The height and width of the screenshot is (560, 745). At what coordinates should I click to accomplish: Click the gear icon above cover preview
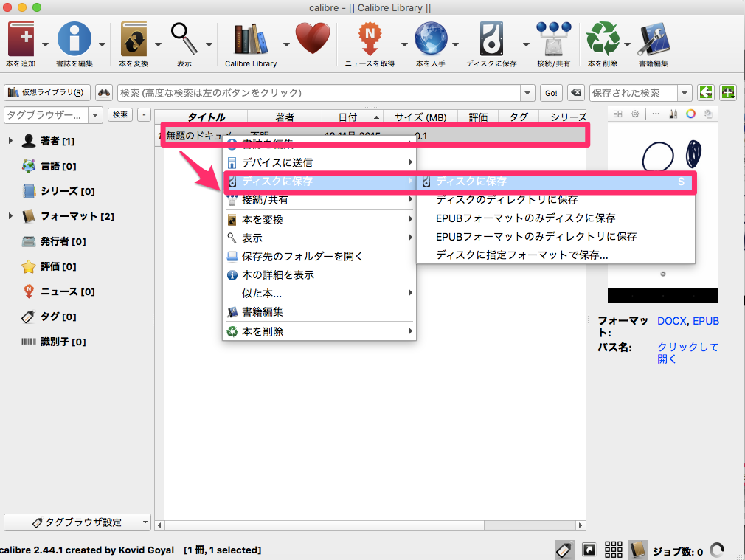635,114
